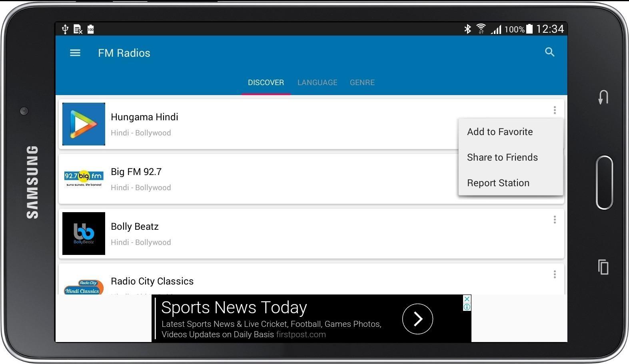
Task: Tap the signal strength status bar icon
Action: point(496,29)
